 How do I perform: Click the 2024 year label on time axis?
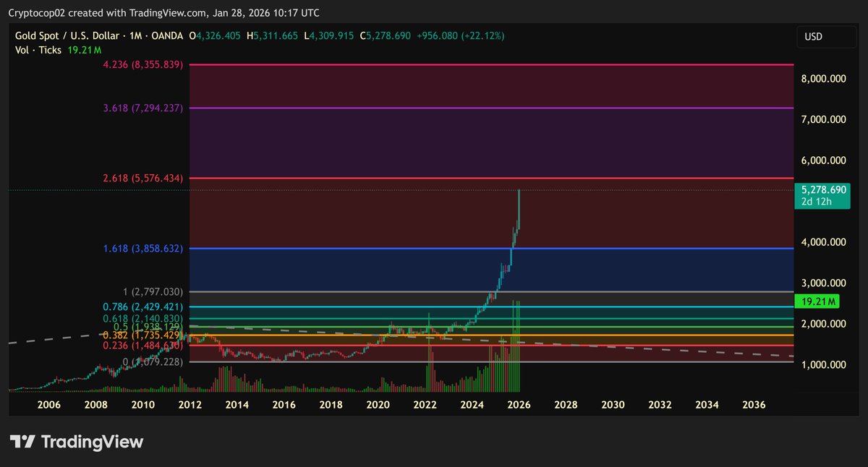coord(472,405)
